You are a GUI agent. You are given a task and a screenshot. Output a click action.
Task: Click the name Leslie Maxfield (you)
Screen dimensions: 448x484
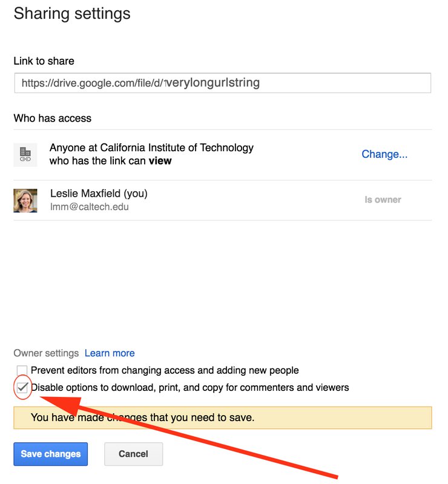(99, 194)
